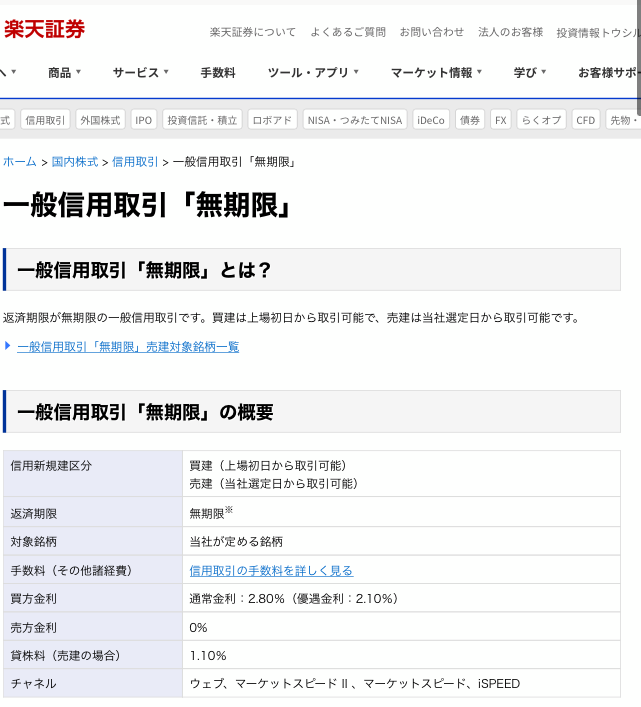Expand the お客様サポート menu
This screenshot has width=641, height=707.
[608, 72]
